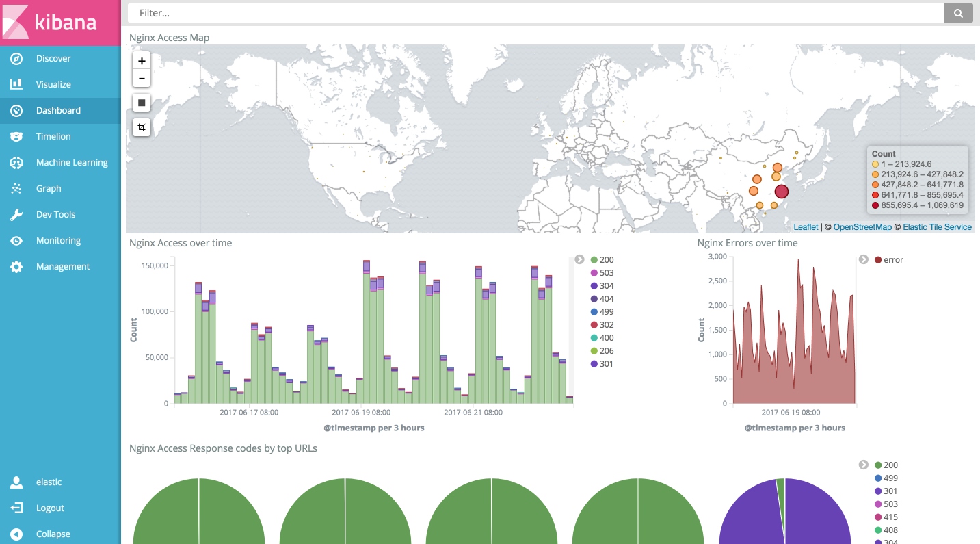Toggle legend of Nginx Errors over time
This screenshot has height=544, width=980.
(864, 259)
